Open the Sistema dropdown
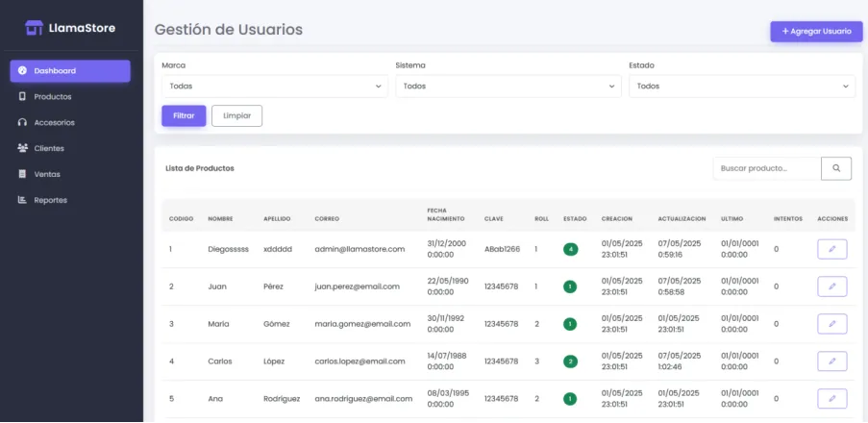This screenshot has height=423, width=868. point(508,87)
